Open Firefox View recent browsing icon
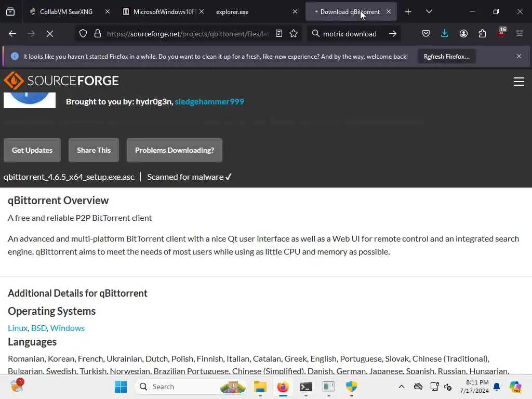 pos(10,12)
